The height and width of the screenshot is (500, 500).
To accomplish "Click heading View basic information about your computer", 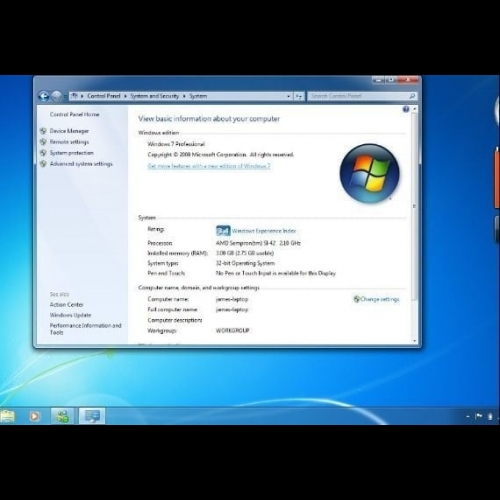I will [209, 119].
